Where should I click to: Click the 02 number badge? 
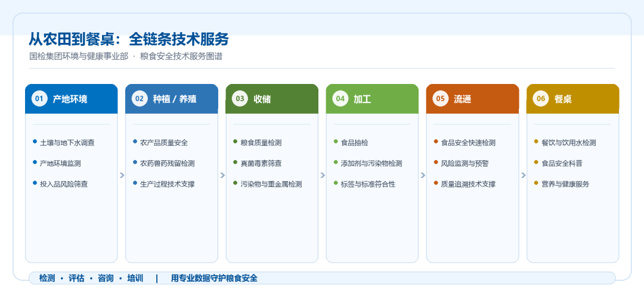click(x=140, y=98)
